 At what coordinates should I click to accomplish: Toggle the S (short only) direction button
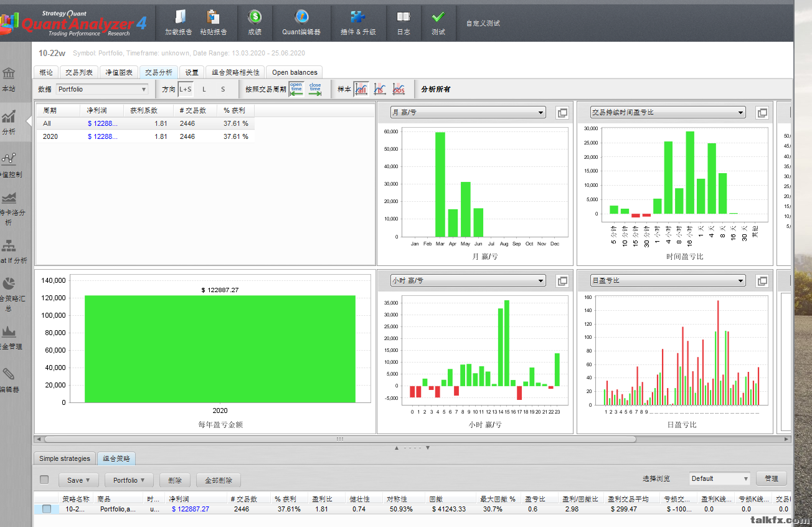coord(223,89)
